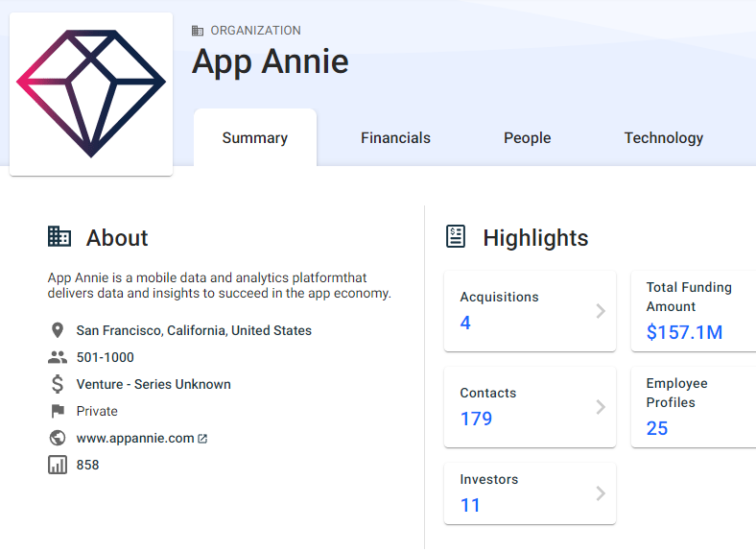This screenshot has width=756, height=552.
Task: Switch to the Financials tab
Action: pyautogui.click(x=395, y=138)
